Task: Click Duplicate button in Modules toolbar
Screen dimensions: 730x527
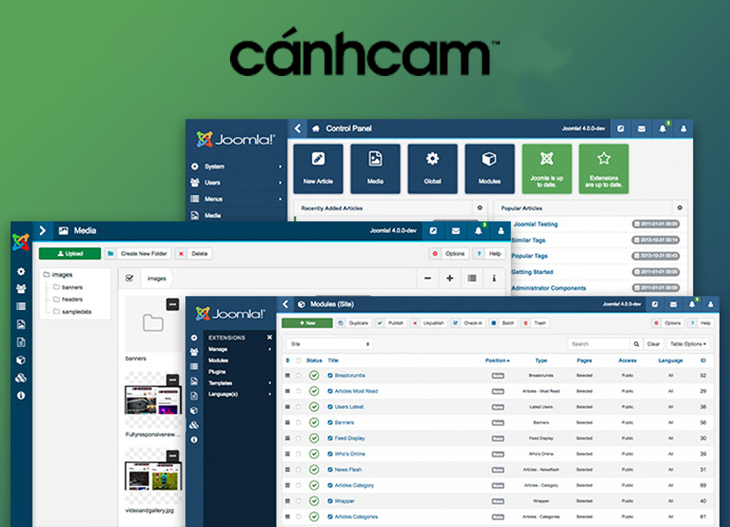Action: 354,323
